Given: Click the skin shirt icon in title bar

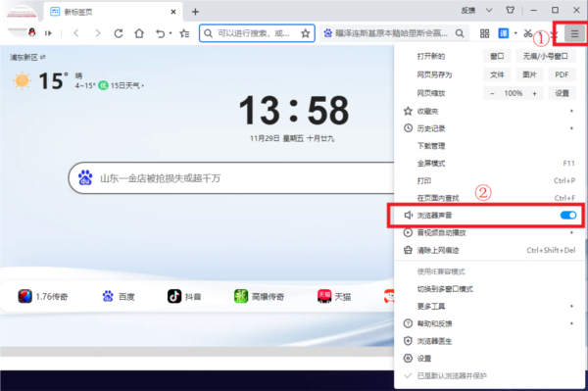Looking at the screenshot, I should click(x=510, y=10).
